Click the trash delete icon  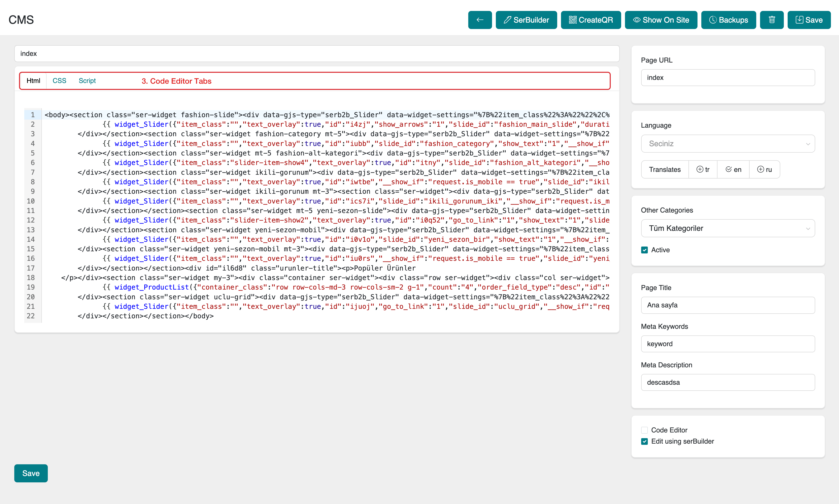pos(771,20)
